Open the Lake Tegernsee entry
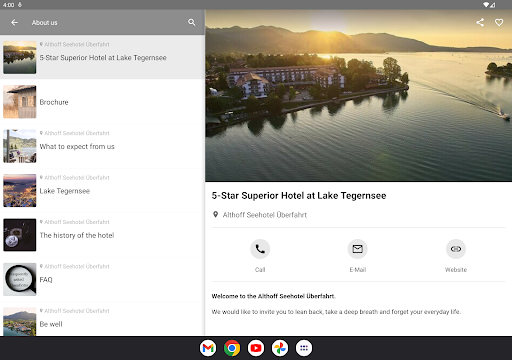 point(102,190)
